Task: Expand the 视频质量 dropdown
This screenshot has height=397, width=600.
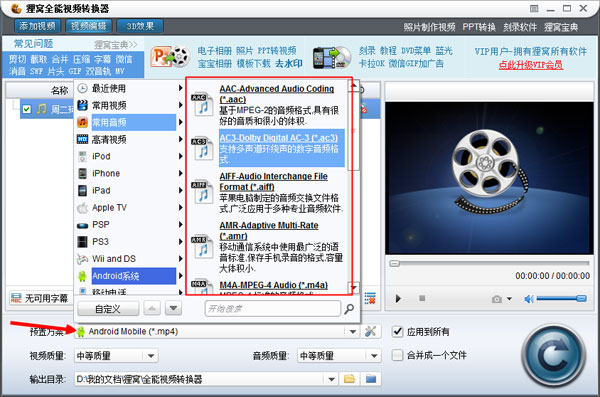Action: [151, 356]
